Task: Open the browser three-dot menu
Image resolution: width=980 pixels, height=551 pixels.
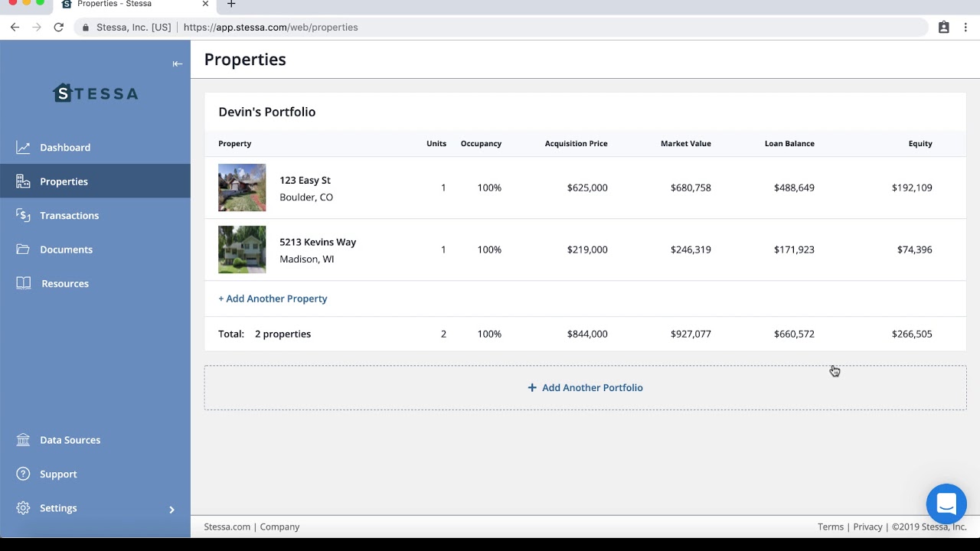Action: [x=966, y=27]
